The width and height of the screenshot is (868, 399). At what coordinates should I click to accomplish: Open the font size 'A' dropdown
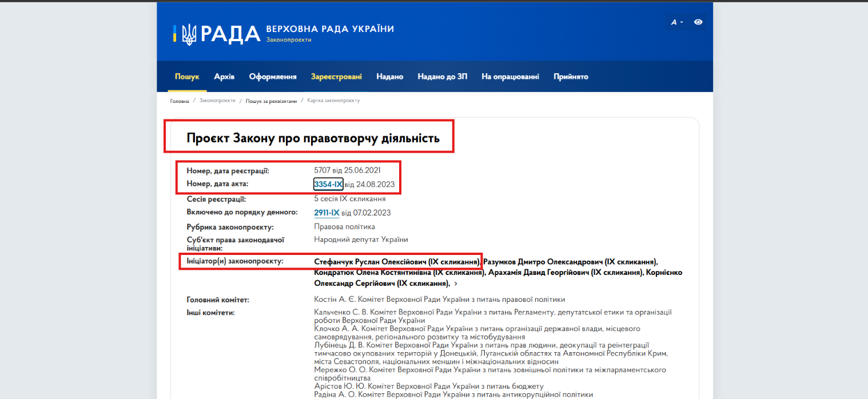[677, 22]
